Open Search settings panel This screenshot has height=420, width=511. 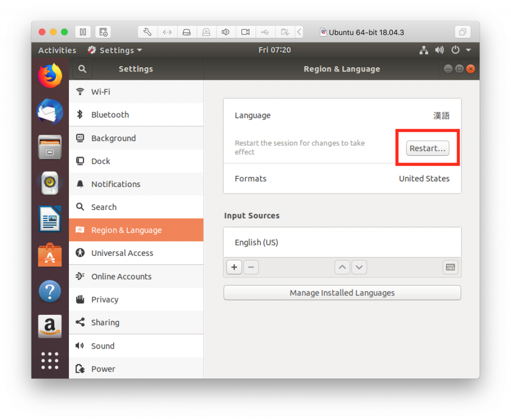pos(136,207)
